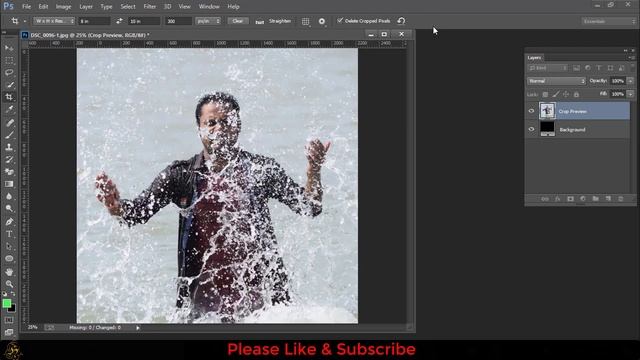Reset default foreground and background colors
The height and width of the screenshot is (360, 640).
coord(4,294)
